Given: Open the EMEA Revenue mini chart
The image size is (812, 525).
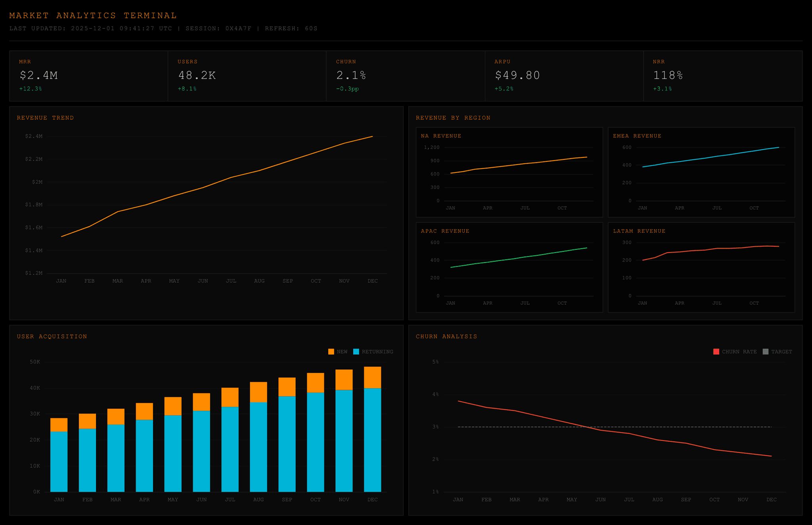Looking at the screenshot, I should [x=701, y=172].
